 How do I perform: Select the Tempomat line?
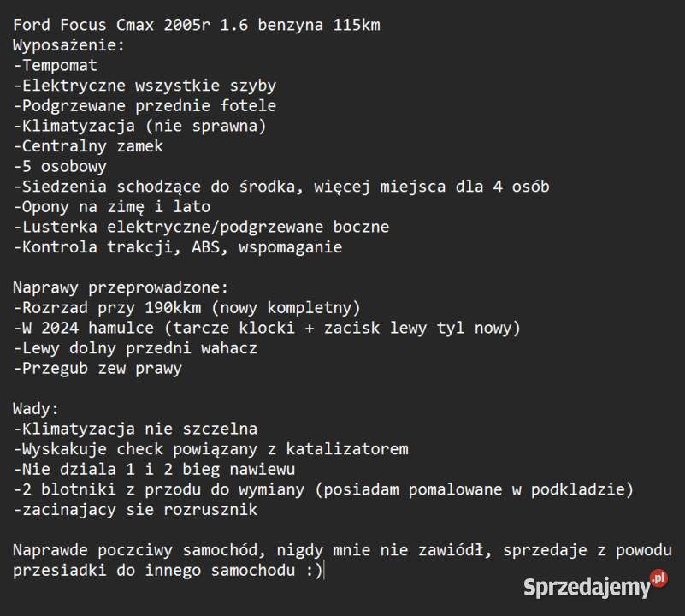coord(56,65)
